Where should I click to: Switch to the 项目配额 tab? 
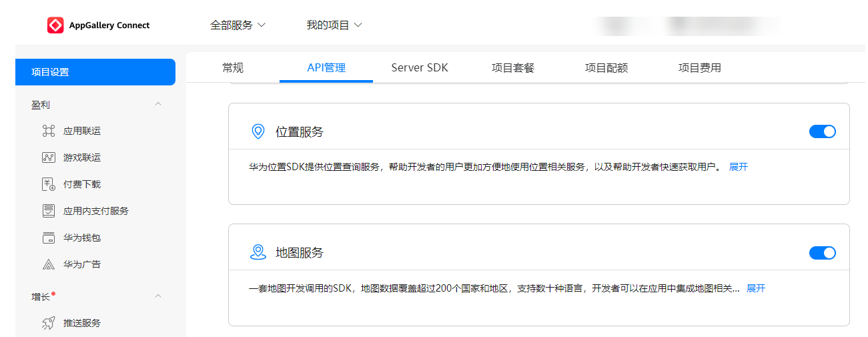pyautogui.click(x=606, y=67)
